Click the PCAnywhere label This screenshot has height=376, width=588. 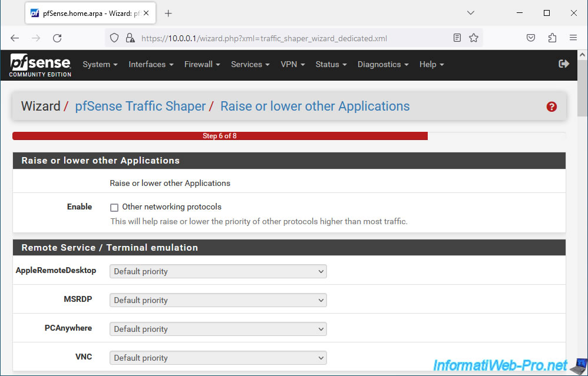(x=68, y=328)
